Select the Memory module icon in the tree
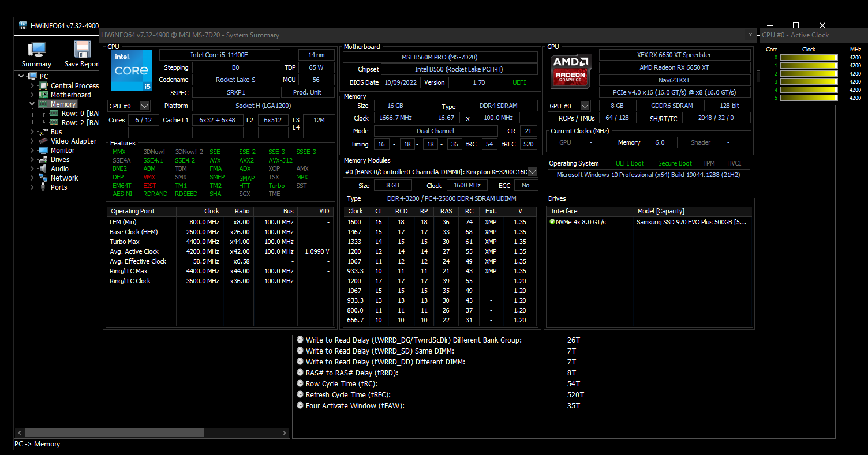The width and height of the screenshot is (868, 455). [43, 104]
